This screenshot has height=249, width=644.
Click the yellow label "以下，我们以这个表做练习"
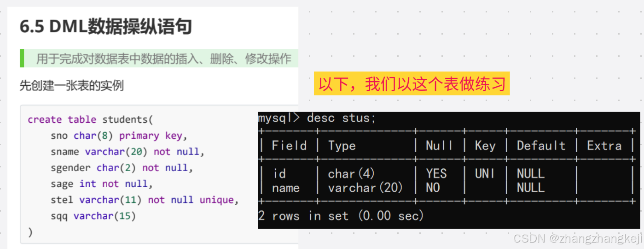[412, 83]
